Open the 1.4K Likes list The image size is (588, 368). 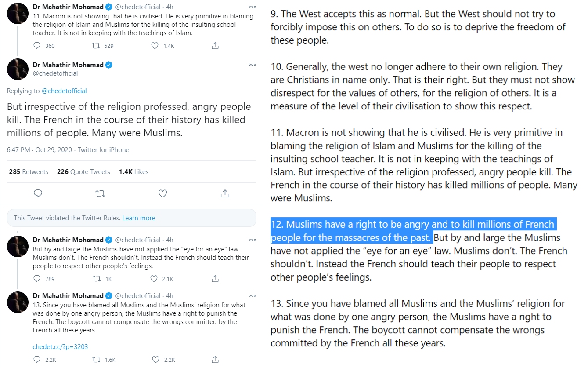click(x=133, y=172)
